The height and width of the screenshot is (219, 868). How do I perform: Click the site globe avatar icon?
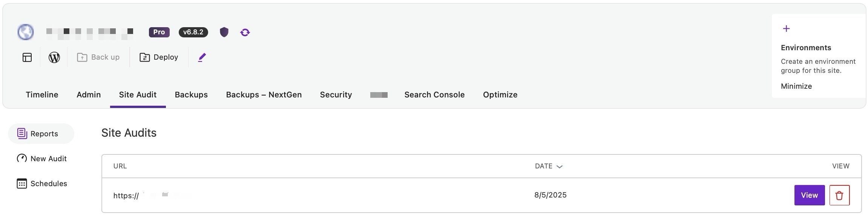click(26, 32)
